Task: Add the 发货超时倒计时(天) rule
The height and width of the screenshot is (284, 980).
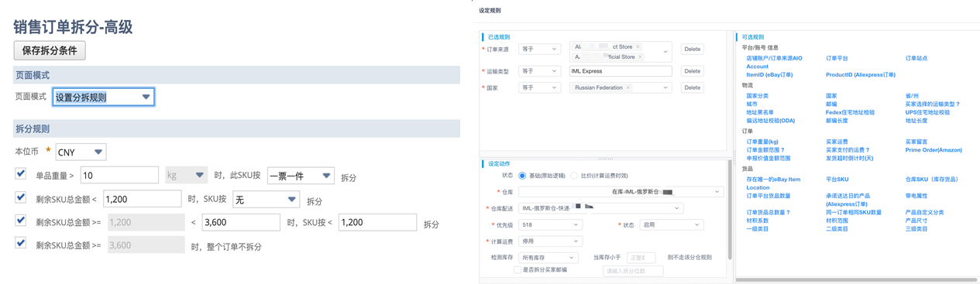Action: tap(850, 158)
